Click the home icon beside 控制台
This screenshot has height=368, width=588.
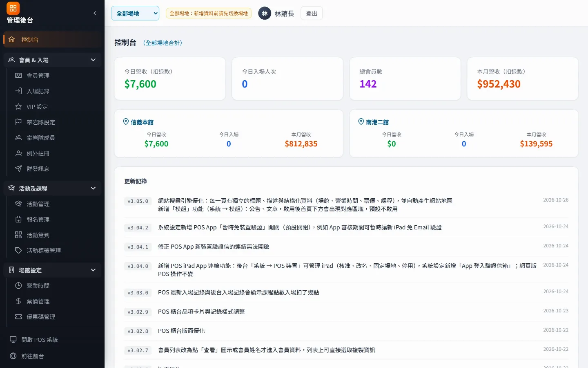point(11,40)
